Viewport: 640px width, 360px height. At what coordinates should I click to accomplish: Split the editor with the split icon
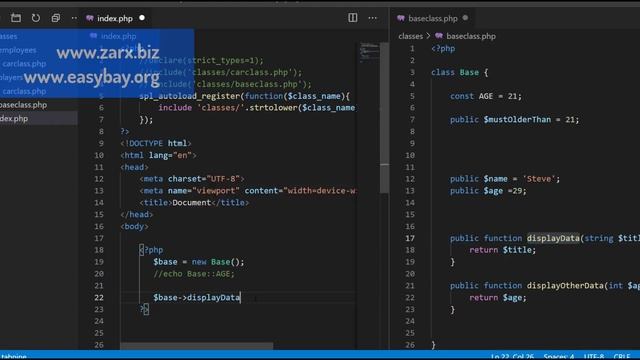tap(353, 18)
